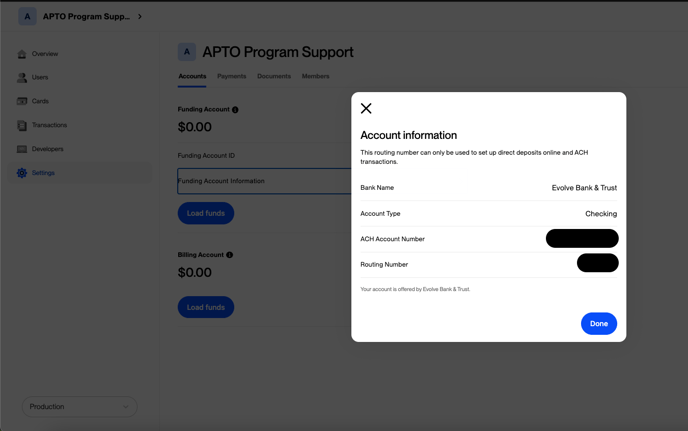Open the Members tab
The width and height of the screenshot is (688, 431).
pyautogui.click(x=315, y=76)
